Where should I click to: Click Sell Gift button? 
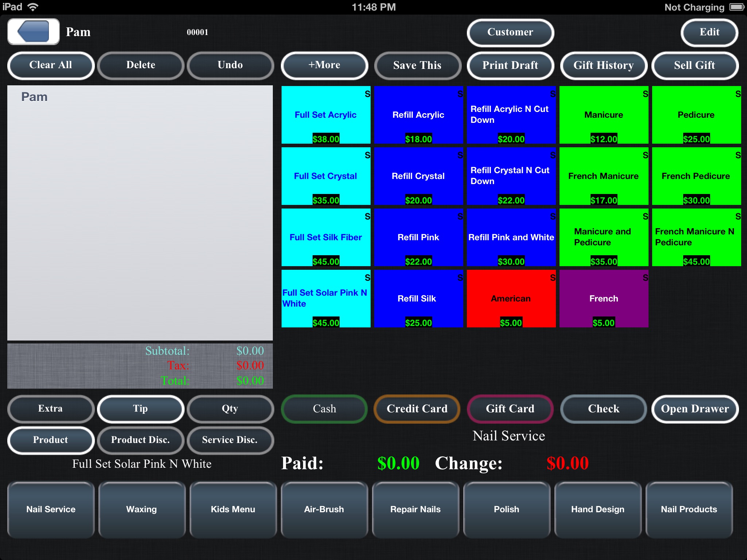pyautogui.click(x=695, y=65)
